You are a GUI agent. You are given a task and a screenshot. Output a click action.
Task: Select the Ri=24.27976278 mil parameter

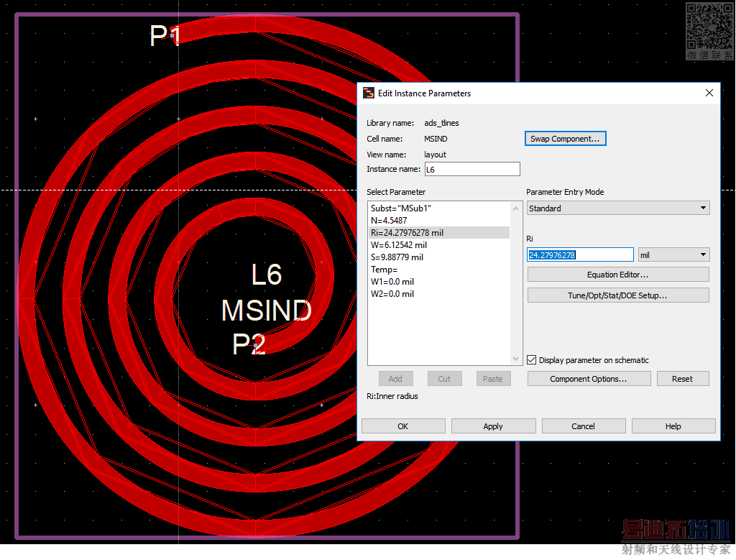[x=439, y=232]
